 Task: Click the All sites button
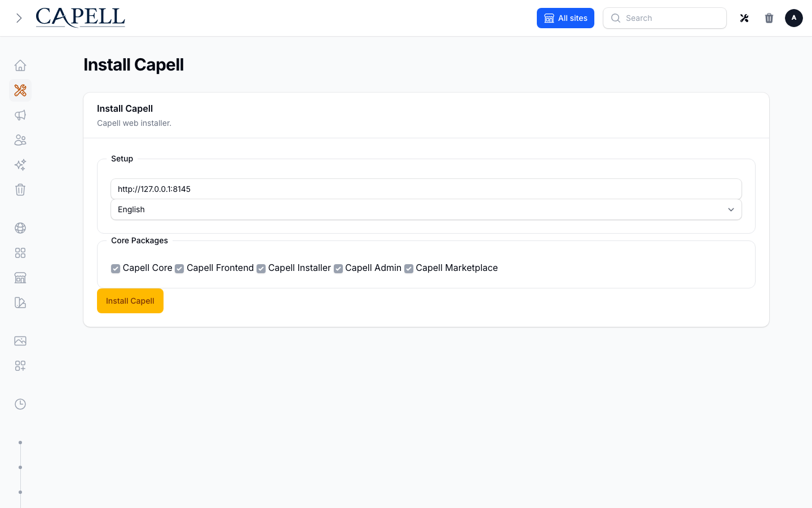(566, 18)
